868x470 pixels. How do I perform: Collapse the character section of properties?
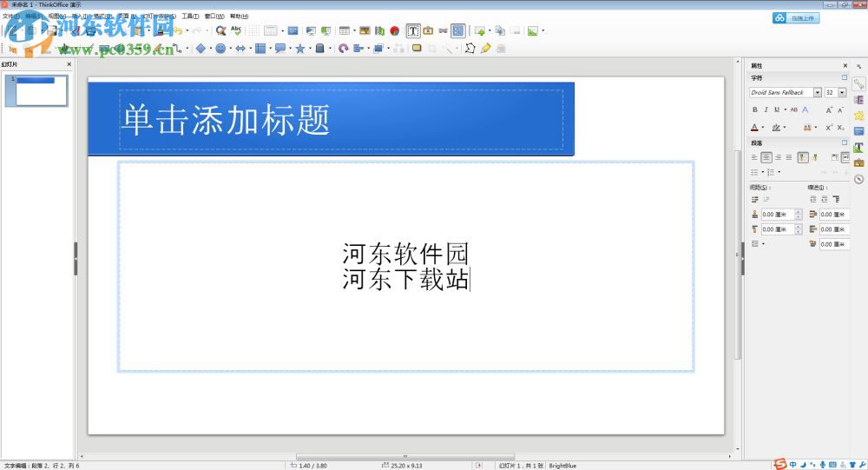[x=845, y=77]
